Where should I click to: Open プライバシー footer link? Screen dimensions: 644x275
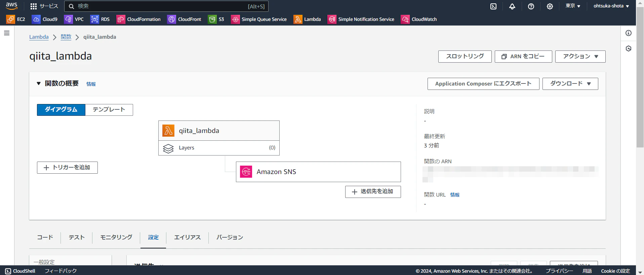pyautogui.click(x=559, y=271)
